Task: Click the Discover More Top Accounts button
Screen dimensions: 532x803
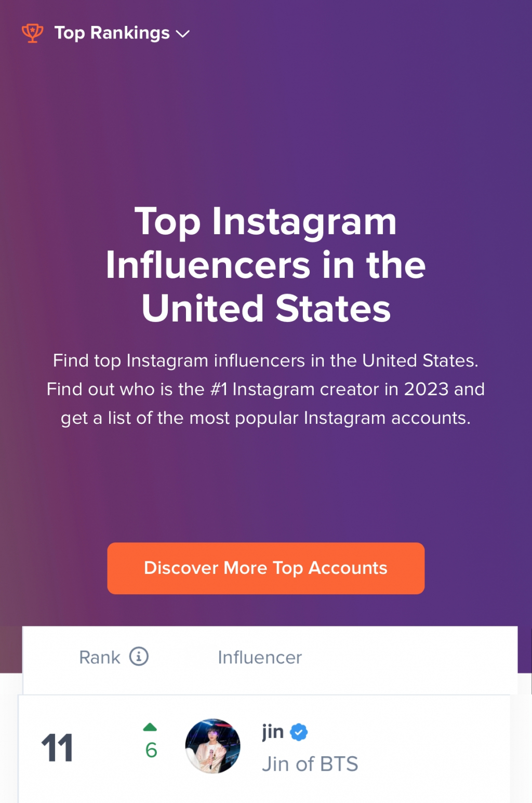Action: tap(265, 568)
